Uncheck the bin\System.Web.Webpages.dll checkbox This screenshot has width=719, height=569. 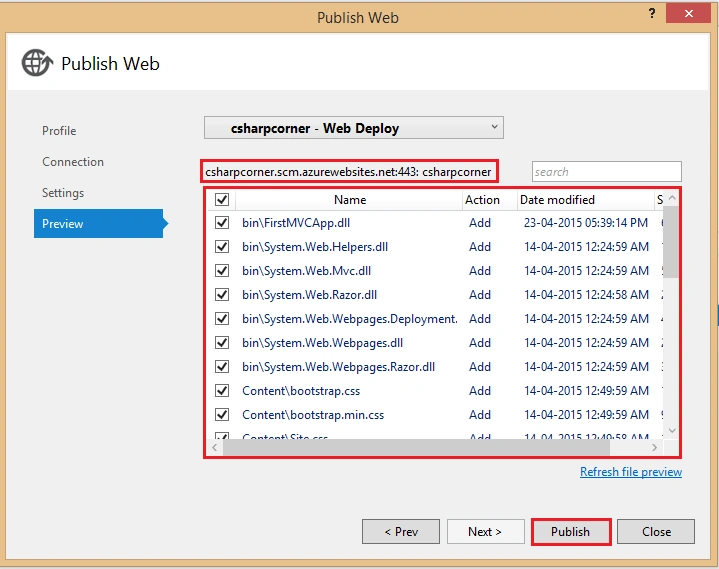222,343
